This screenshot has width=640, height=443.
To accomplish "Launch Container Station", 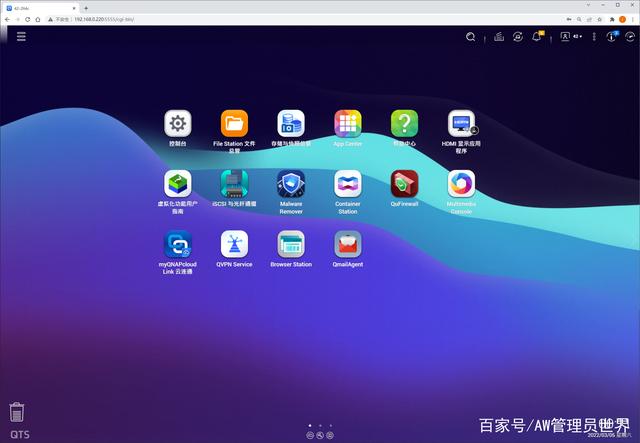I will point(348,184).
